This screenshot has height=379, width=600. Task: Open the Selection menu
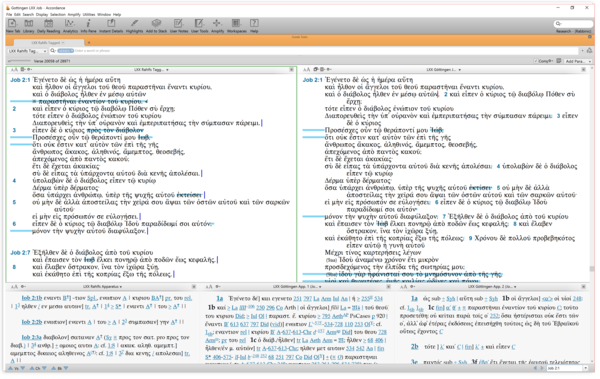(58, 15)
